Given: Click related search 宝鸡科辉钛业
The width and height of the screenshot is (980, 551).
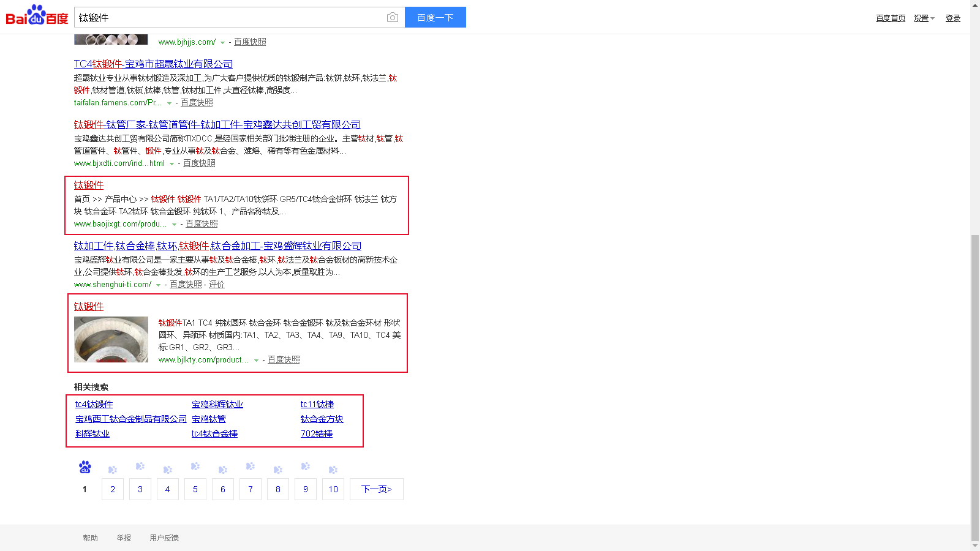Looking at the screenshot, I should tap(217, 404).
